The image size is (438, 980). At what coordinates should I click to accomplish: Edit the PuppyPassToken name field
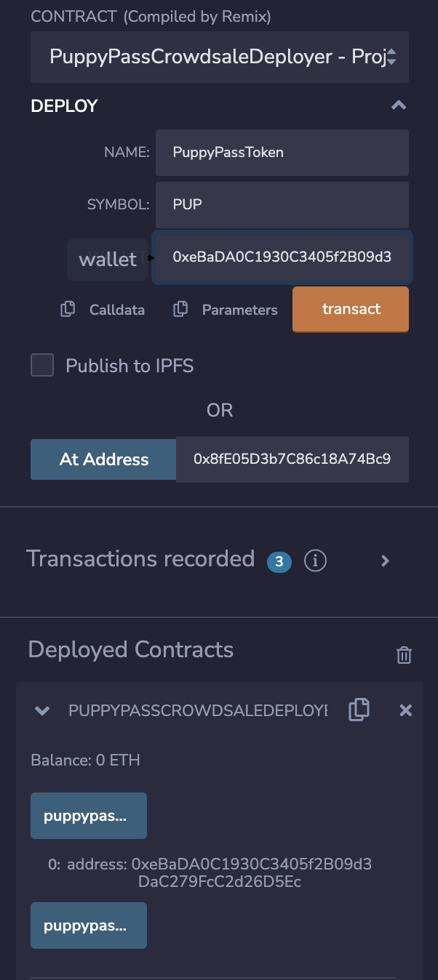(282, 152)
